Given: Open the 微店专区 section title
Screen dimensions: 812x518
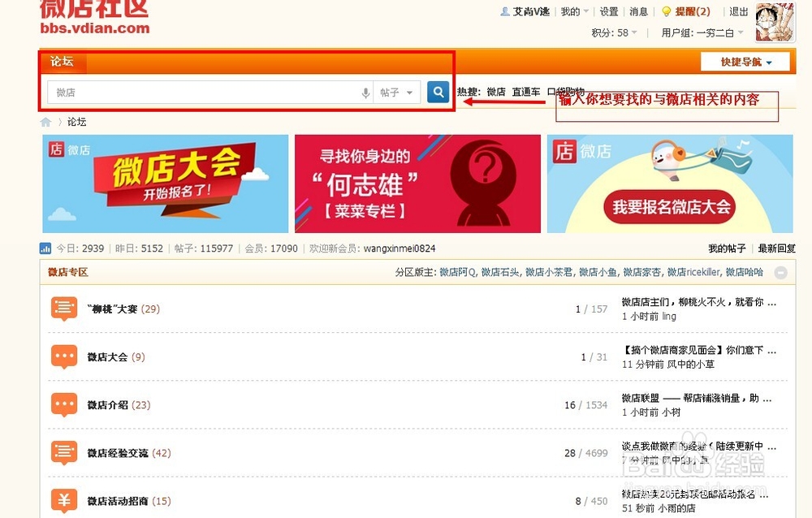Looking at the screenshot, I should coord(68,272).
